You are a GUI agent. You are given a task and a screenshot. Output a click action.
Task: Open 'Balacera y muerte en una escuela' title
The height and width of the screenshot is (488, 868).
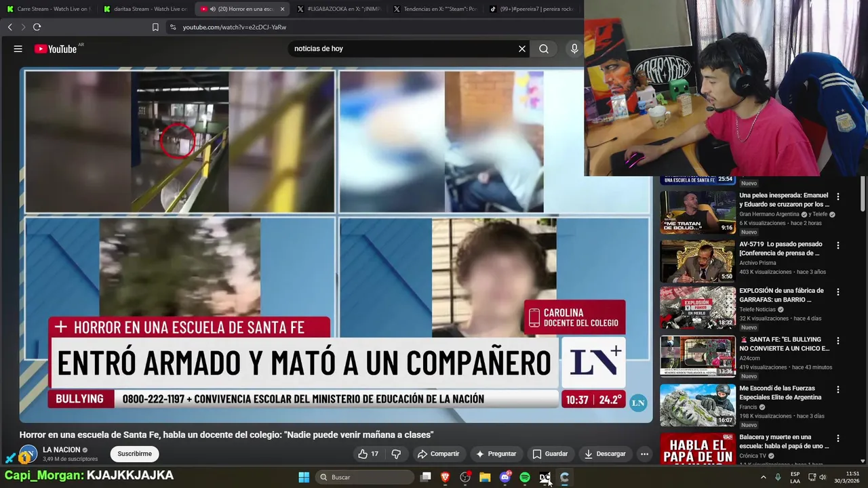[x=784, y=441]
